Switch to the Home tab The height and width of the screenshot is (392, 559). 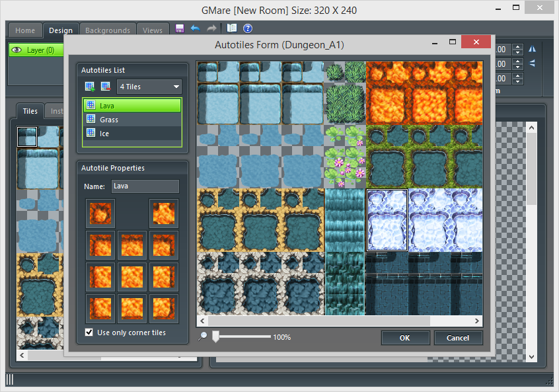coord(25,30)
